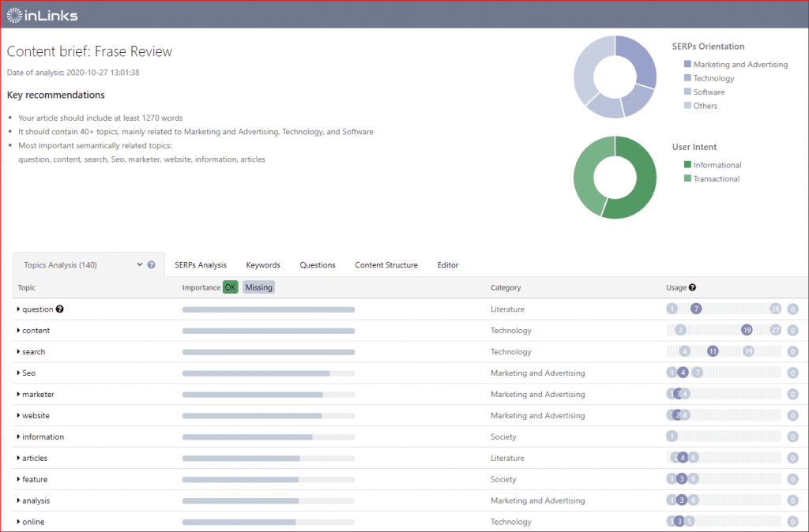
Task: Click importance bar for information topic
Action: click(269, 437)
